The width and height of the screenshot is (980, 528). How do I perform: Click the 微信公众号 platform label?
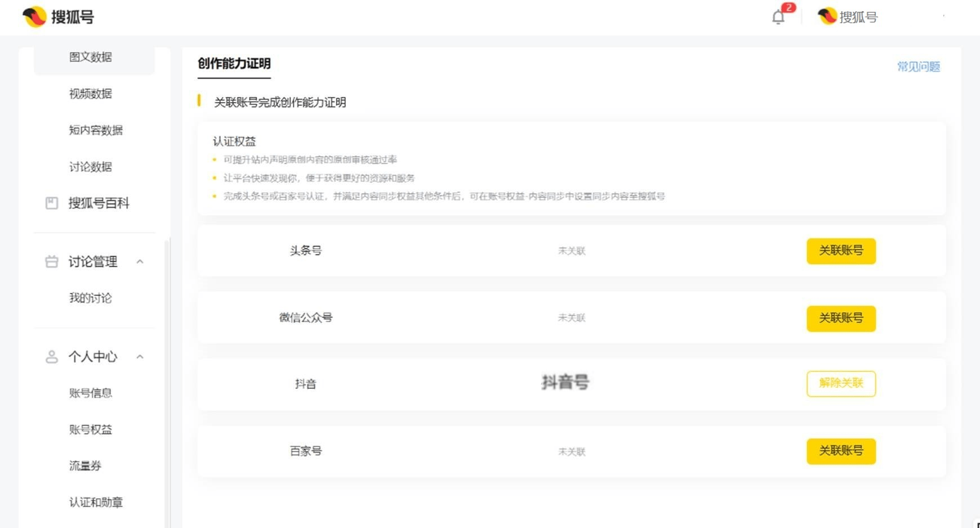click(x=306, y=318)
